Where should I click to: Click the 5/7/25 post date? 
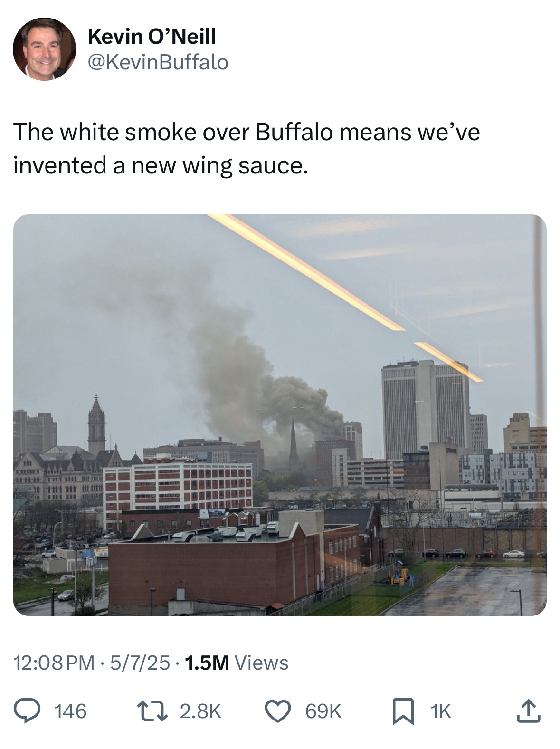(139, 662)
